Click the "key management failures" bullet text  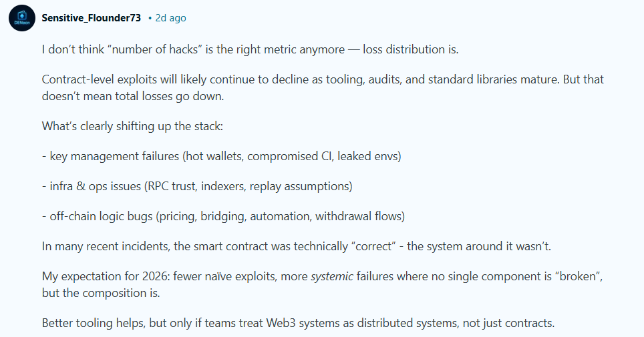tap(112, 155)
